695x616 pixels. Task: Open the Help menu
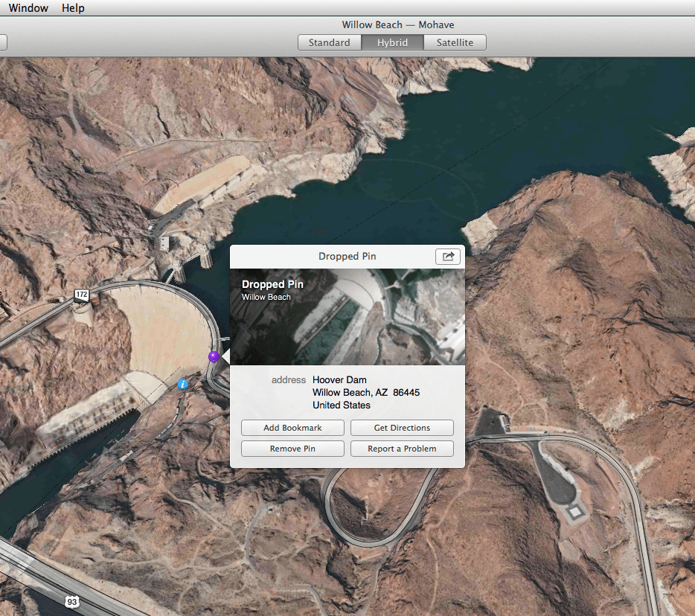click(x=72, y=7)
